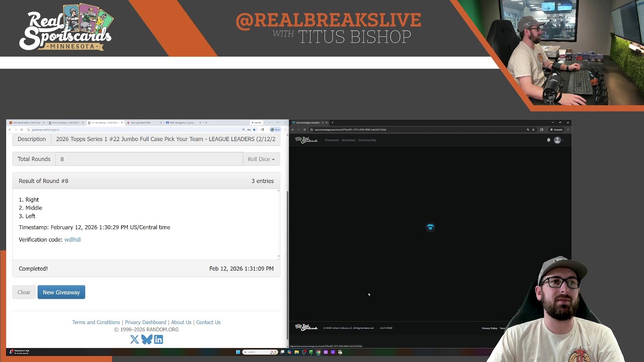Click the '1. Right' result entry
The image size is (644, 362).
click(x=29, y=200)
